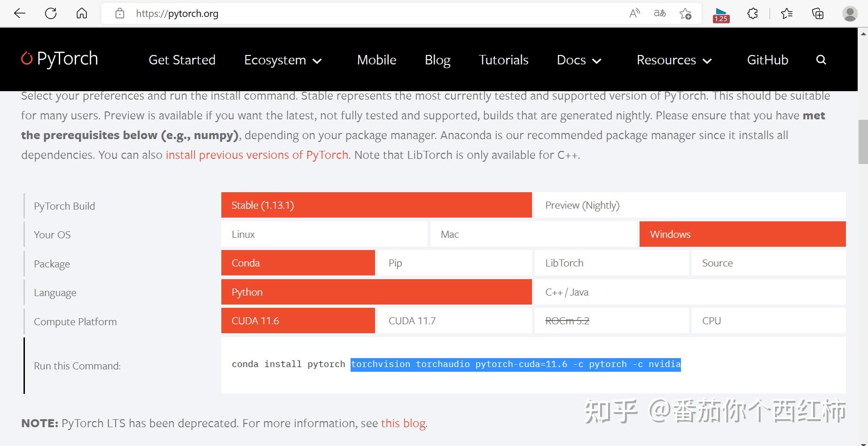
Task: Open the Blog menu item
Action: click(437, 60)
